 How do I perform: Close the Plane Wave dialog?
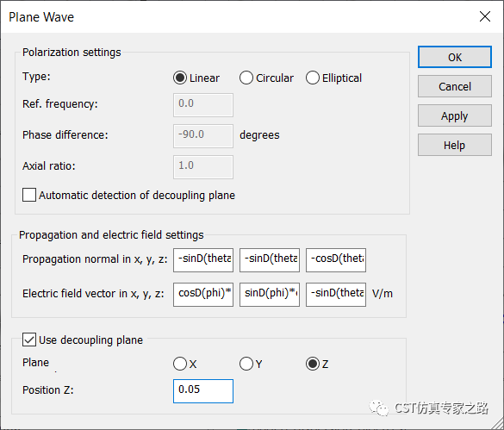[485, 16]
